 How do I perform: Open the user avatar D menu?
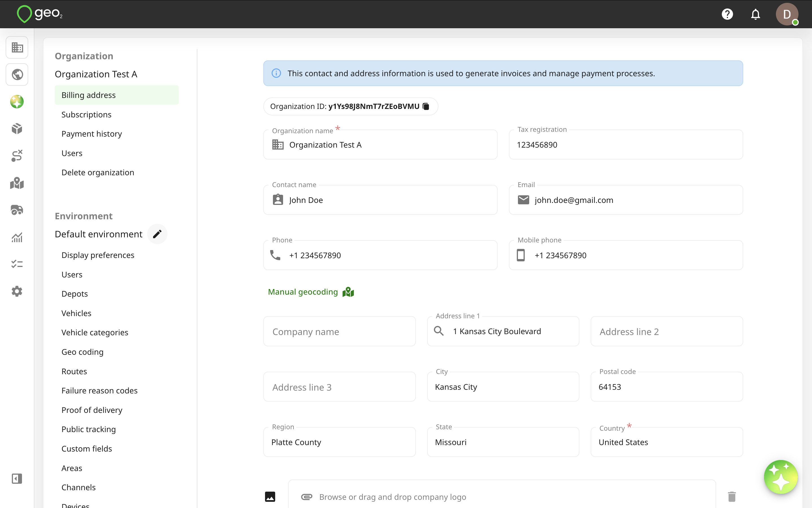click(787, 14)
